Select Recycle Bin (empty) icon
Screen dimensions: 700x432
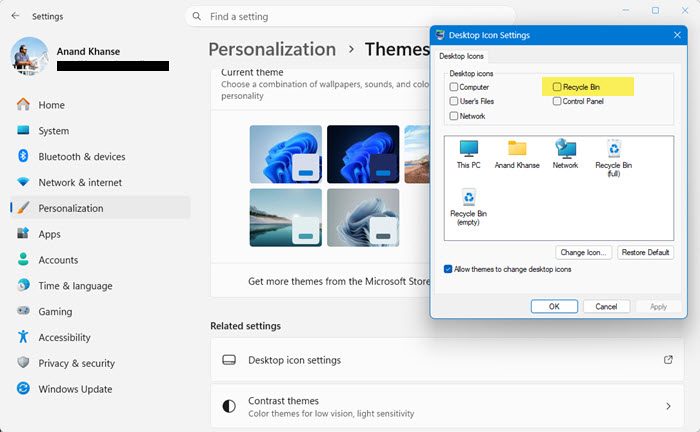coord(468,207)
